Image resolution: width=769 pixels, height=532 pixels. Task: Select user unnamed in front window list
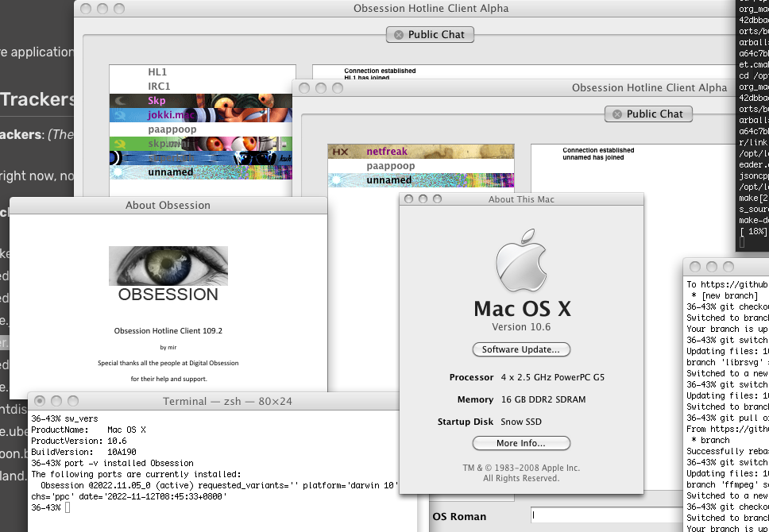point(421,180)
